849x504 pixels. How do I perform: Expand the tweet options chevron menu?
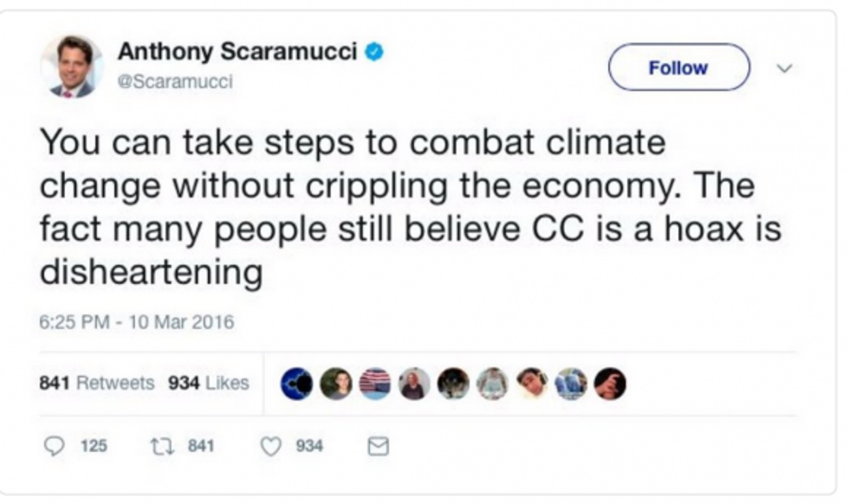(x=785, y=67)
